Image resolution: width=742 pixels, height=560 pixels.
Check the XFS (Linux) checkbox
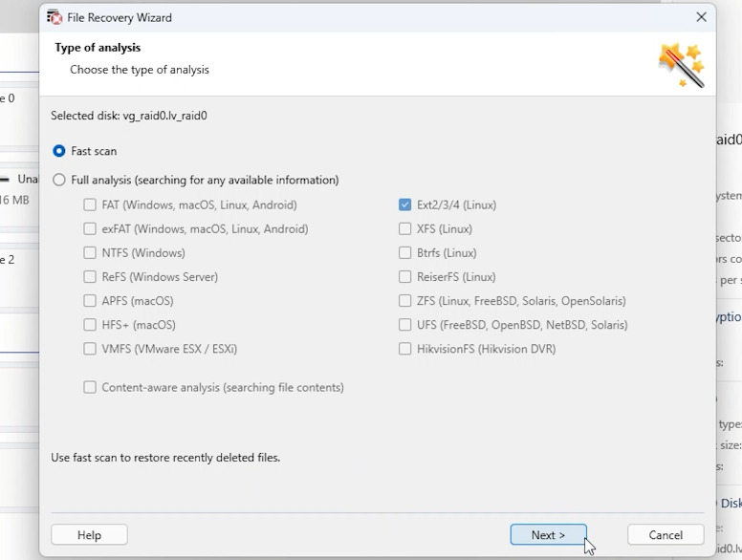[405, 229]
